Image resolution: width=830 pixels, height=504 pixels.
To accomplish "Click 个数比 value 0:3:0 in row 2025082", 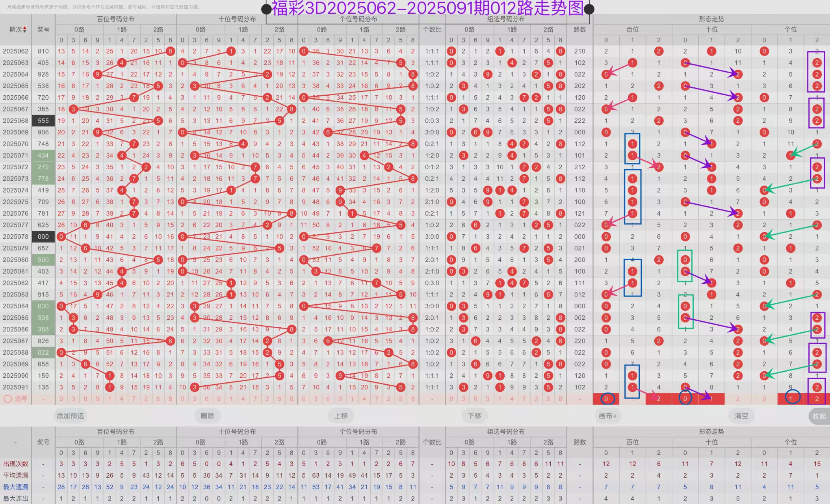I will tap(432, 283).
